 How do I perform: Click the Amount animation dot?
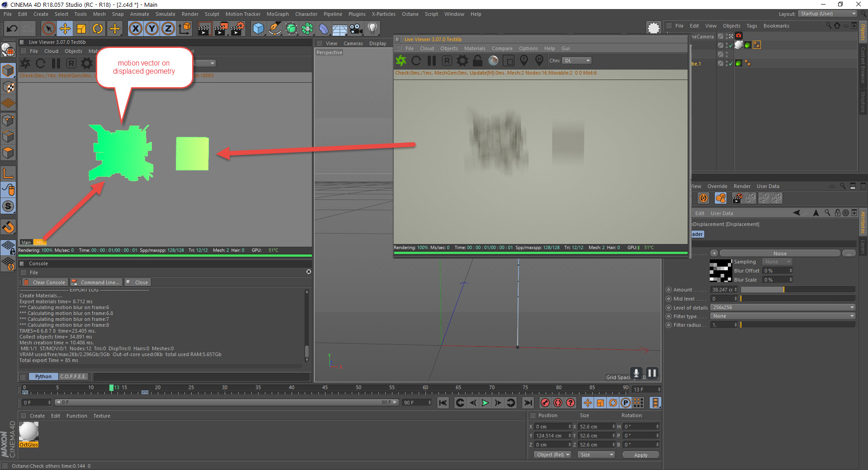pos(669,290)
